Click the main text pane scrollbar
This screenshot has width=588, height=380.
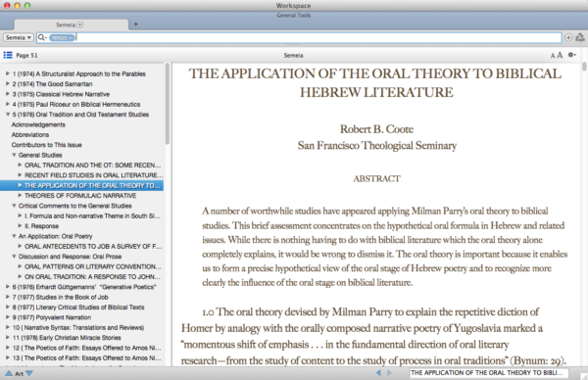coord(584,67)
